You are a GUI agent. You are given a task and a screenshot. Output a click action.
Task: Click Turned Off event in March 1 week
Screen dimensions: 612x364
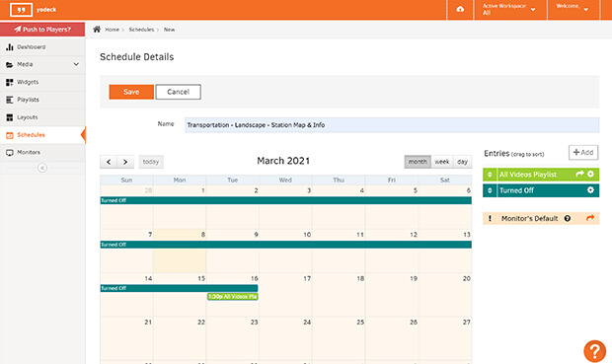[285, 200]
